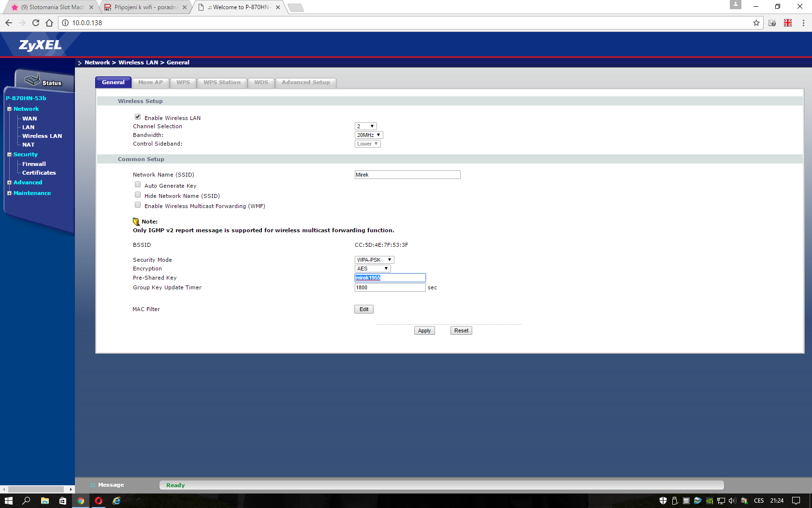812x508 pixels.
Task: Launch Internet Explorer from the taskbar
Action: click(116, 501)
